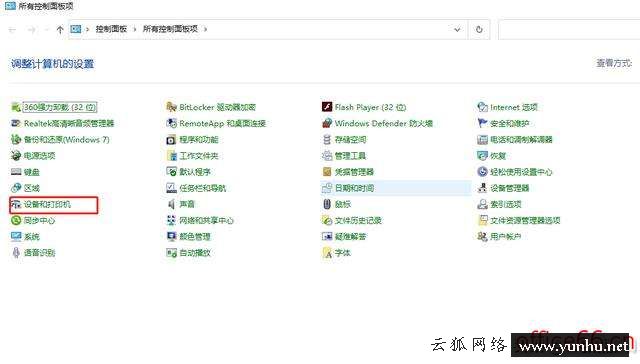Screen dimensions: 640x364
Task: Open Windows Defender 防火墙 icon
Action: point(327,123)
